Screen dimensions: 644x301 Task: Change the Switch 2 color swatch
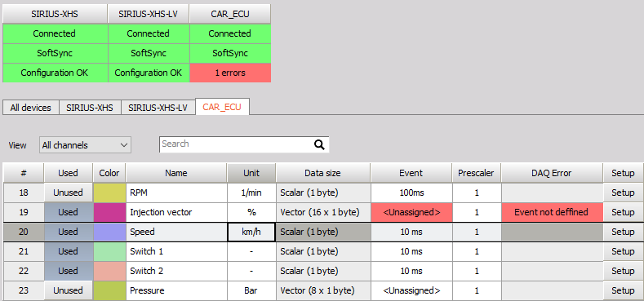(x=109, y=271)
